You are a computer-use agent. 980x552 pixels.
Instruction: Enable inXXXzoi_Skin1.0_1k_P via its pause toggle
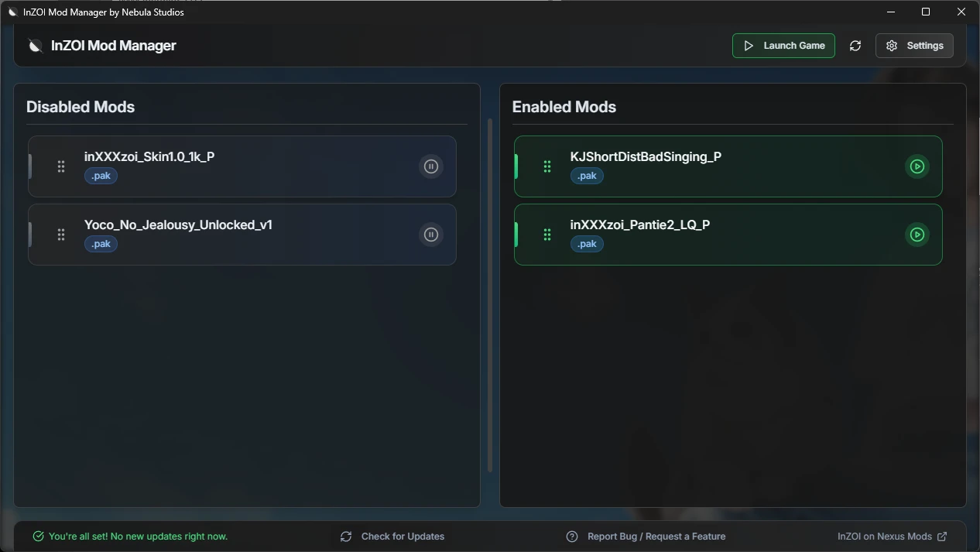coord(431,166)
